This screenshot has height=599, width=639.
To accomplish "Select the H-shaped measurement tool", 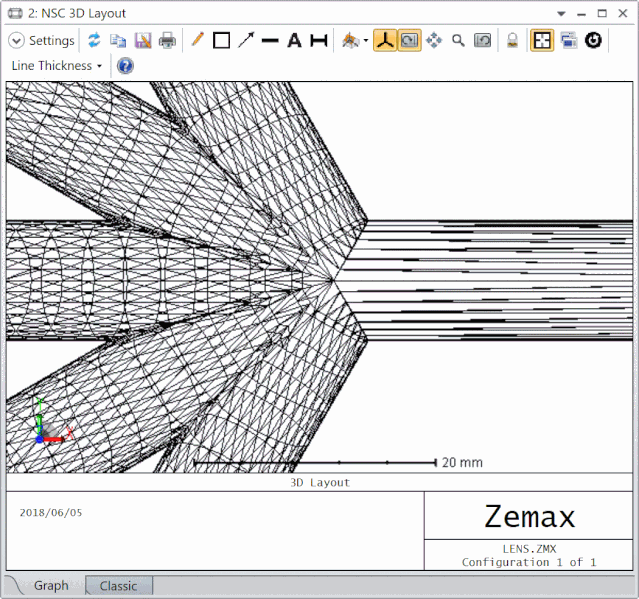I will tap(319, 40).
